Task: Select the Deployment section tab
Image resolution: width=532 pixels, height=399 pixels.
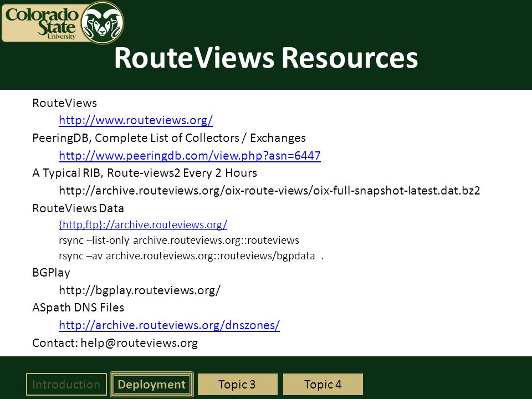Action: [152, 385]
